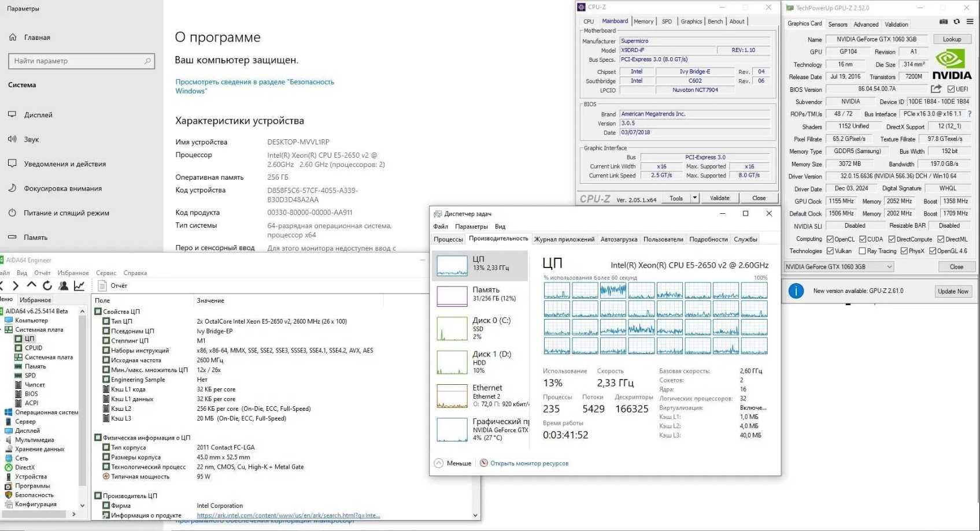Click the AIDA64 user silhouette toolbar icon
Viewport: 980px width, 531px height.
pos(64,285)
